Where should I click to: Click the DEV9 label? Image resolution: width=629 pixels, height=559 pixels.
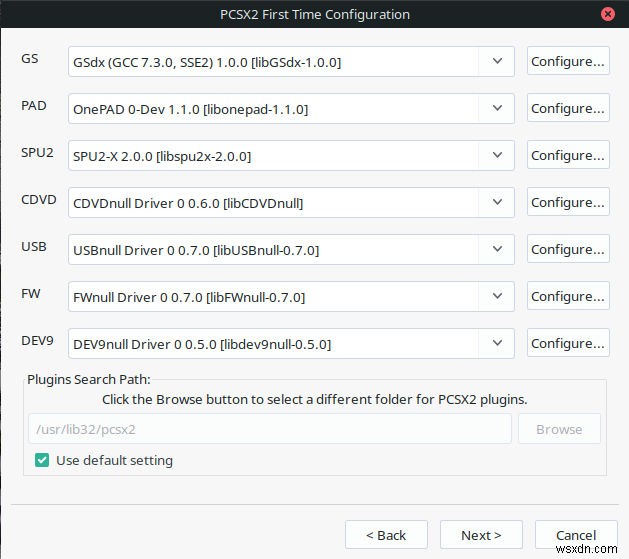pos(37,340)
